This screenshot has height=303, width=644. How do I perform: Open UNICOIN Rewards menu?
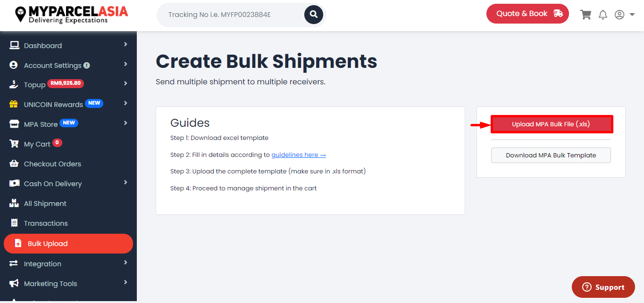[x=53, y=105]
